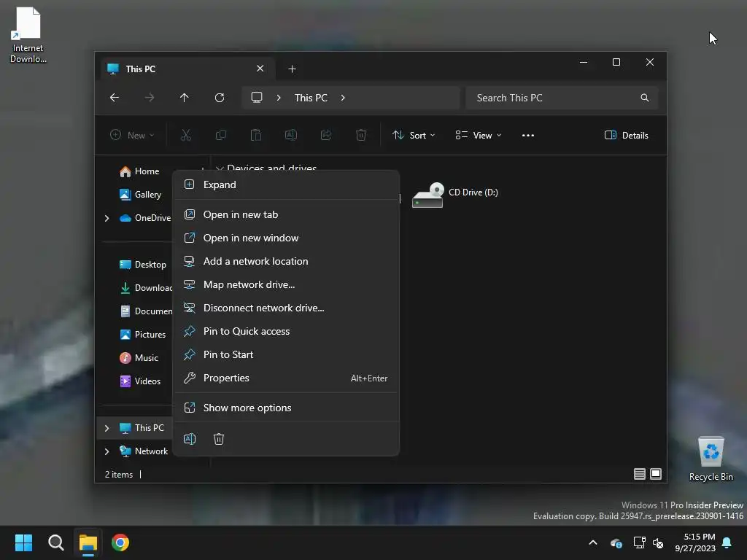Expand the This PC tree node

tap(107, 428)
